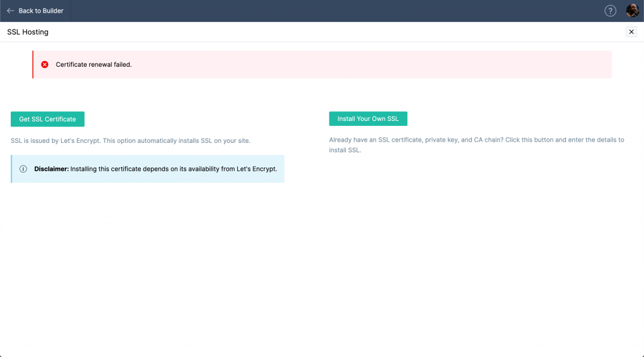The image size is (644, 357).
Task: Open the user profile avatar
Action: coord(632,11)
